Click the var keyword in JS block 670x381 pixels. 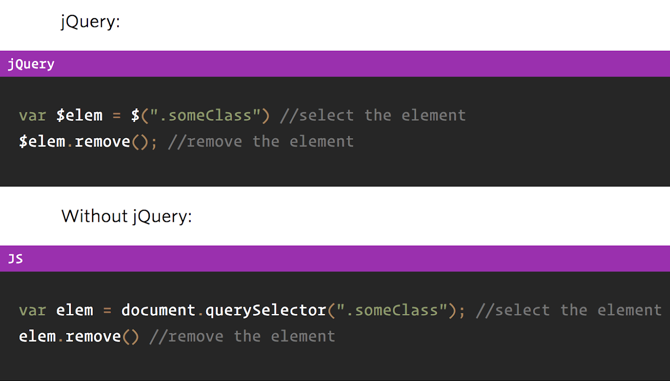[32, 311]
